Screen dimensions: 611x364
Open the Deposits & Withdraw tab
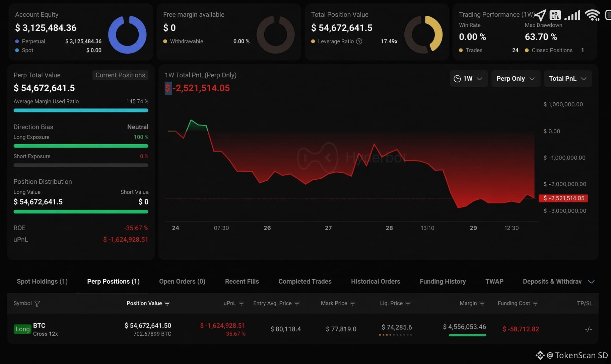[552, 281]
